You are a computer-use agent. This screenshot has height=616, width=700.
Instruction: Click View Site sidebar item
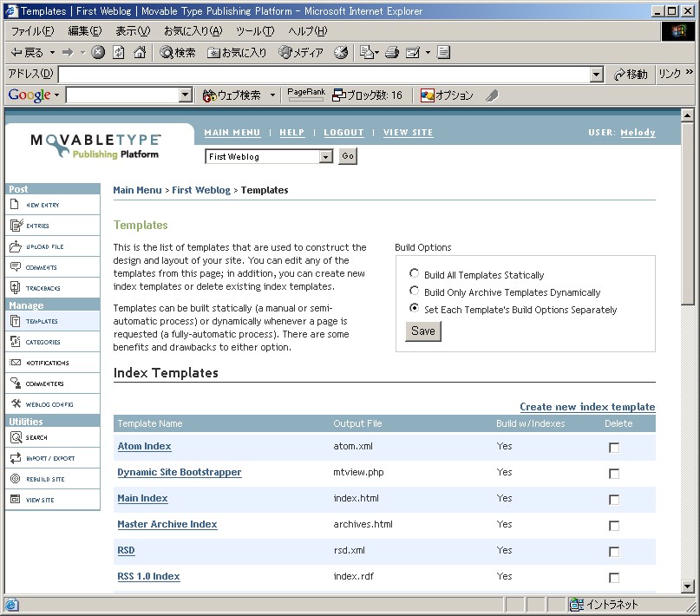(52, 500)
